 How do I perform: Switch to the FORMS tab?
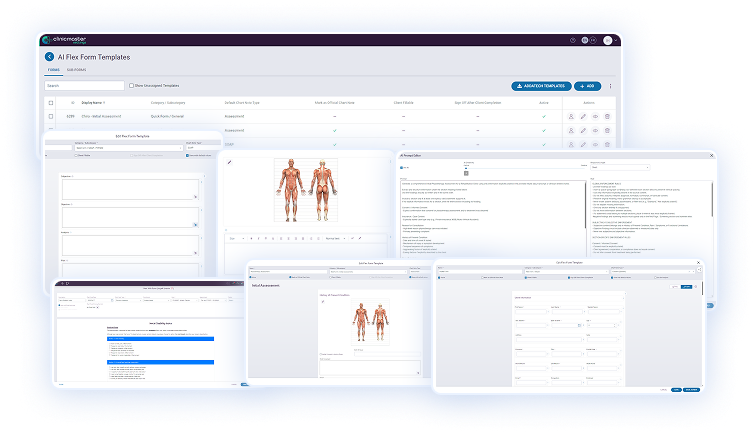click(52, 71)
